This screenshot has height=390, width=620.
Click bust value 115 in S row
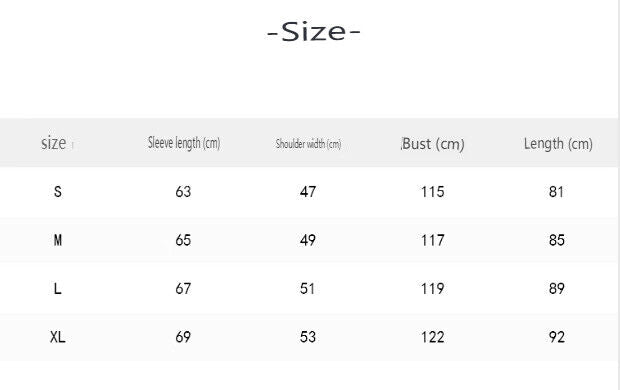433,192
